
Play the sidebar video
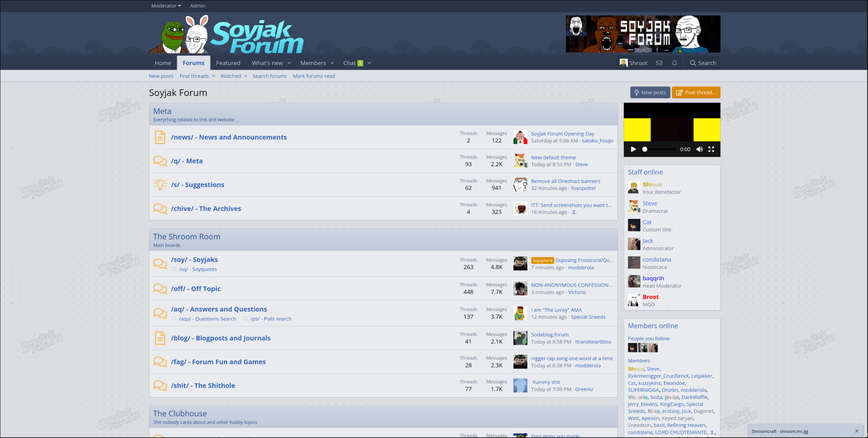click(633, 149)
